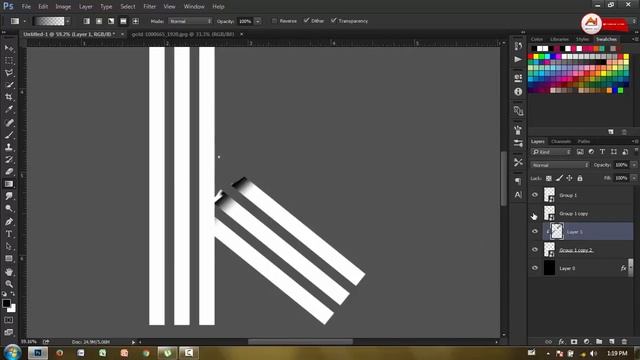Select the Gradient tool
640x360 pixels.
(9, 184)
